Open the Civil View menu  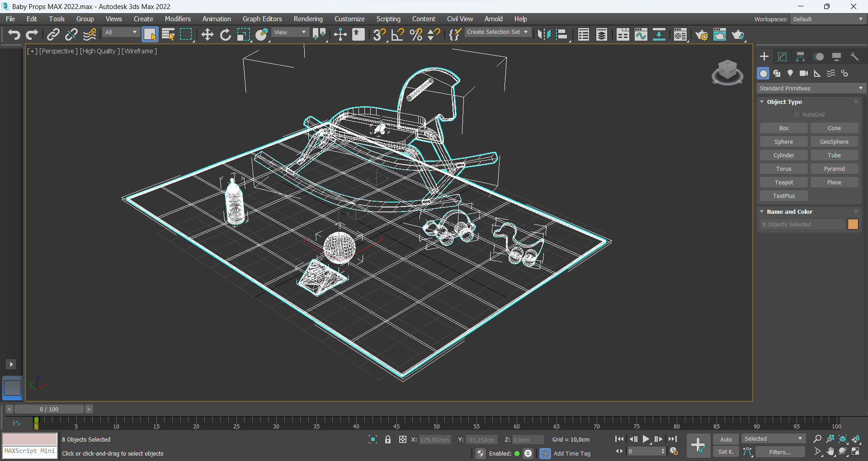point(460,19)
